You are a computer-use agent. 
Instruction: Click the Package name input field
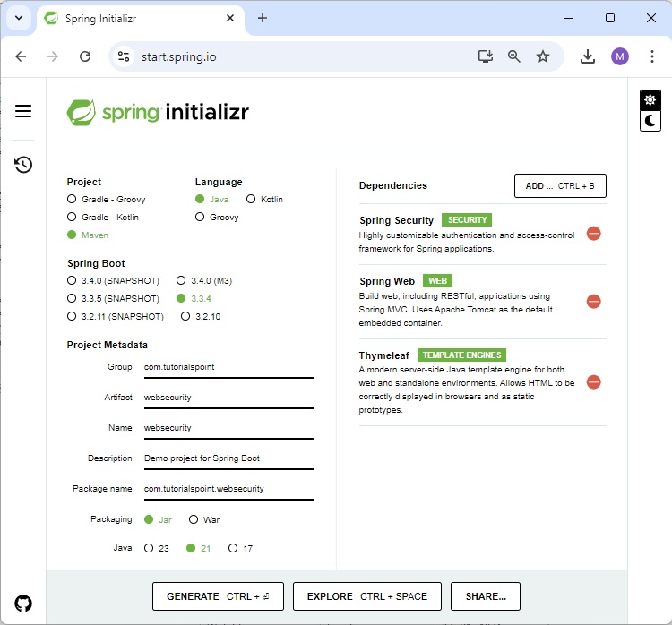228,489
